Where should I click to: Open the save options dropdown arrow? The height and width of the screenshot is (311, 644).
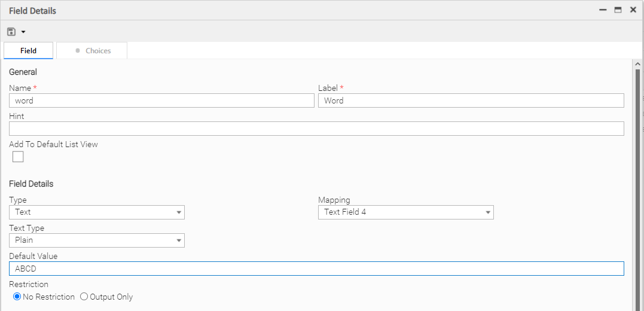click(23, 32)
